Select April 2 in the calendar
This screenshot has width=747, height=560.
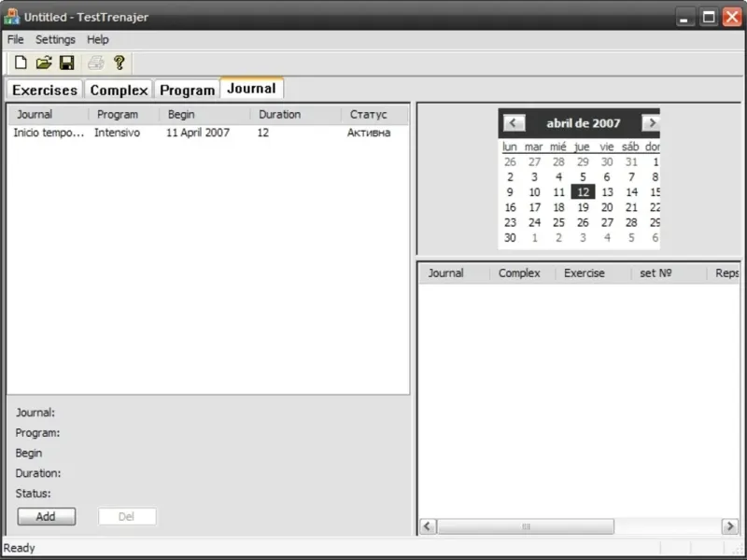510,177
